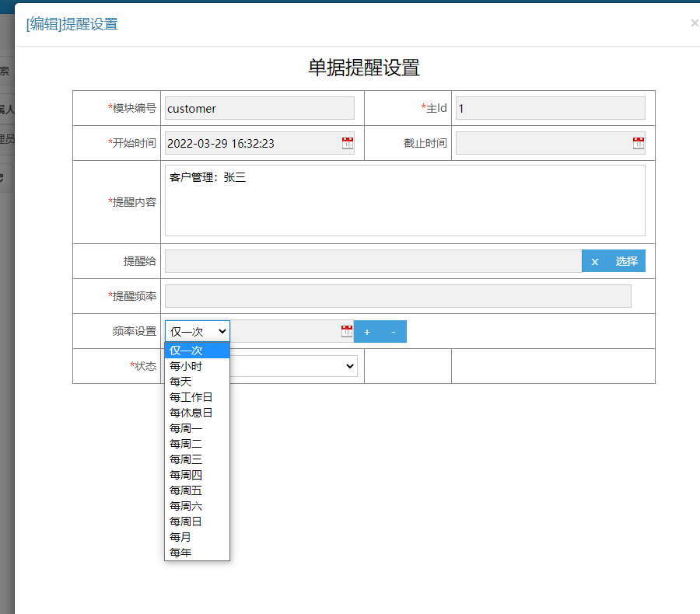Pick 每周三 from the dropdown list
Screen dimensions: 700x614
(198, 459)
